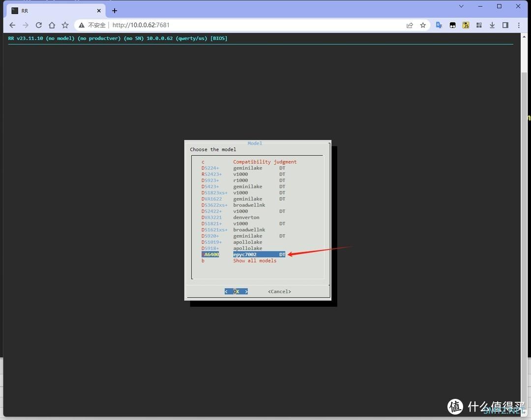Select the RS2423+ v1000 model

point(243,174)
